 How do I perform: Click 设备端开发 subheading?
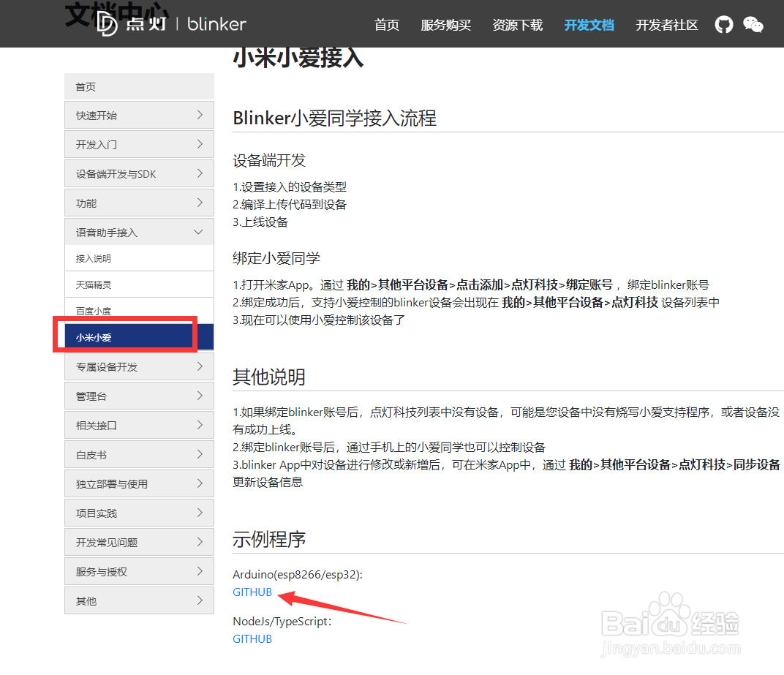pos(269,160)
